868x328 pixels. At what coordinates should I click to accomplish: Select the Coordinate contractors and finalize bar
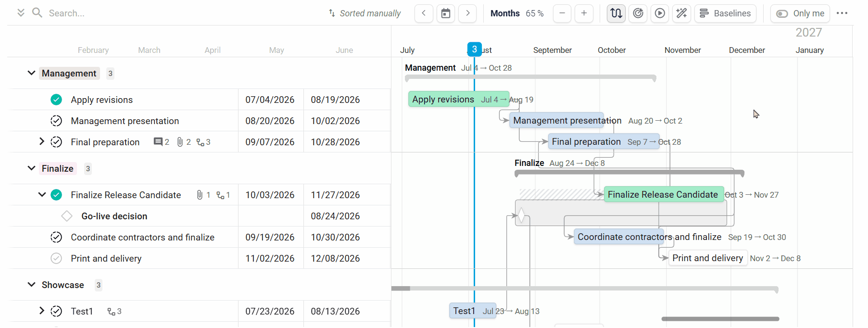click(x=619, y=237)
